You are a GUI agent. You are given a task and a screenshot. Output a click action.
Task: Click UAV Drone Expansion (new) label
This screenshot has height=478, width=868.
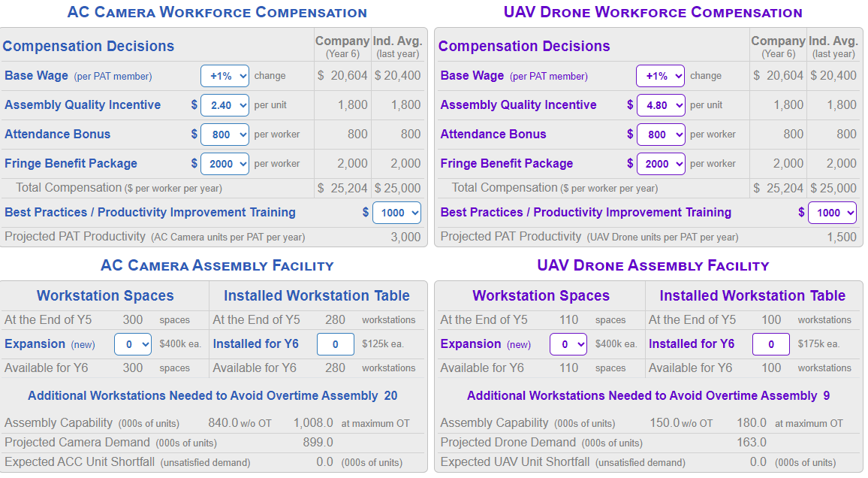tap(486, 344)
